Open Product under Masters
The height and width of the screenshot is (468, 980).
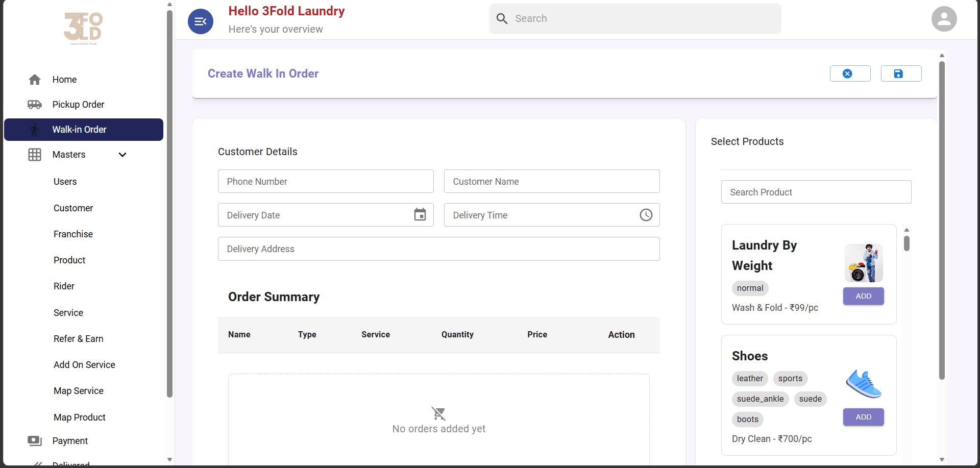pos(69,260)
